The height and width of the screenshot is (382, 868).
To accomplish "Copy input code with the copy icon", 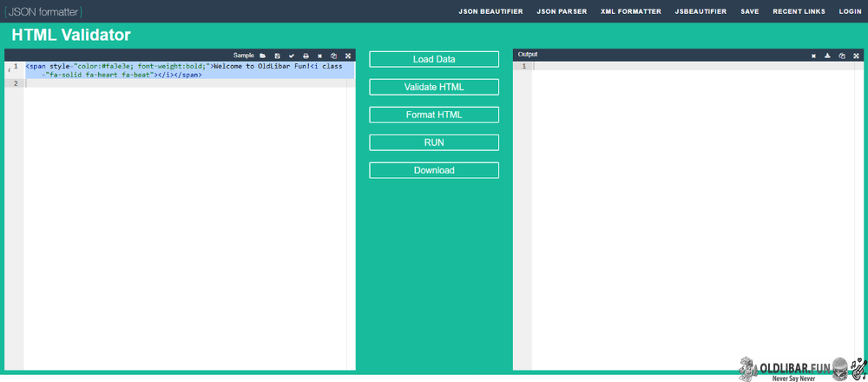I will coord(333,56).
